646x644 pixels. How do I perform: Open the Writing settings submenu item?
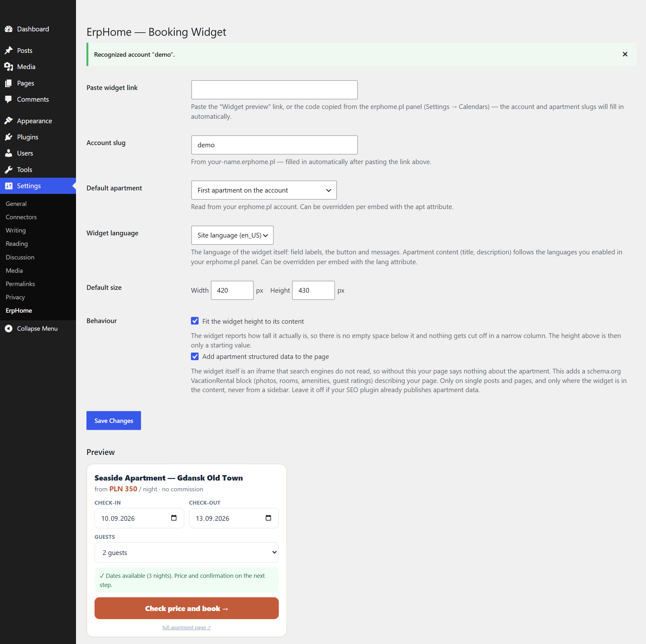16,231
